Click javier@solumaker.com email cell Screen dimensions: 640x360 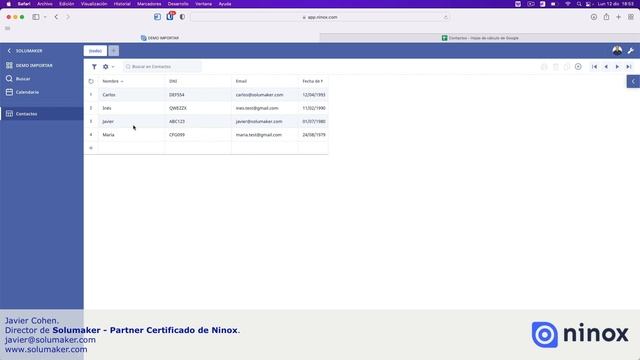264,121
